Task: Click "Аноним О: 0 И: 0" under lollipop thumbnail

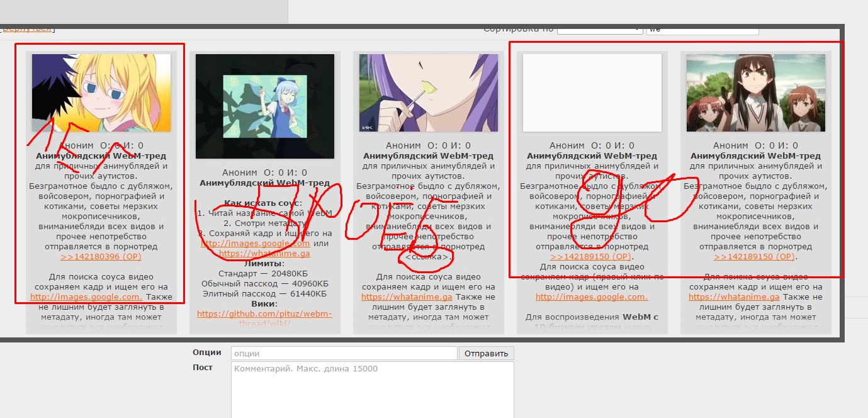Action: click(x=429, y=145)
